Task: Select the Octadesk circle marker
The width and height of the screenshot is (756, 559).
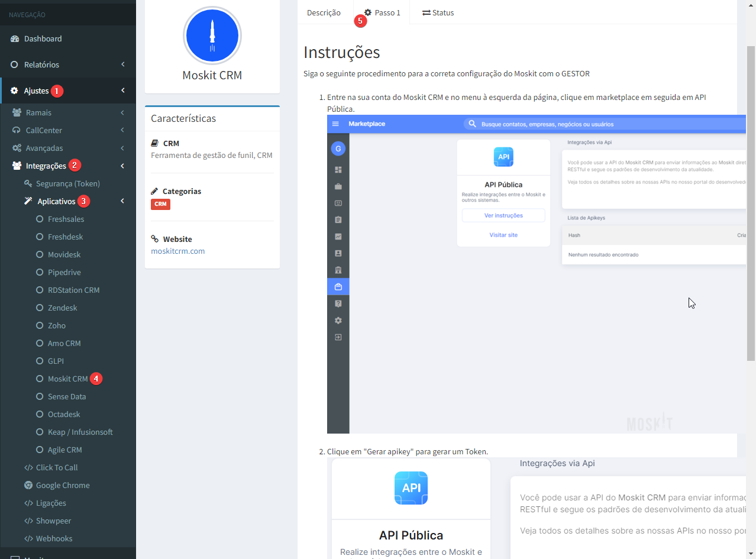Action: tap(40, 415)
